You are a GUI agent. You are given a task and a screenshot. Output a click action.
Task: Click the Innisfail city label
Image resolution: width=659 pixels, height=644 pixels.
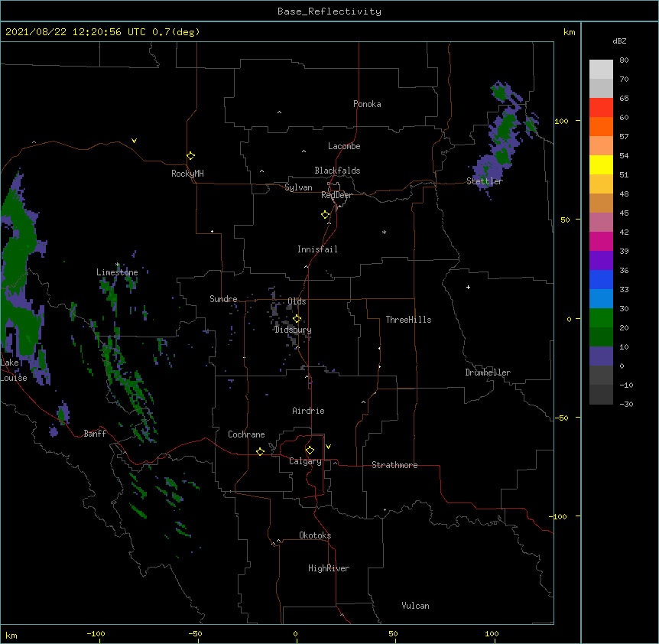(x=317, y=249)
